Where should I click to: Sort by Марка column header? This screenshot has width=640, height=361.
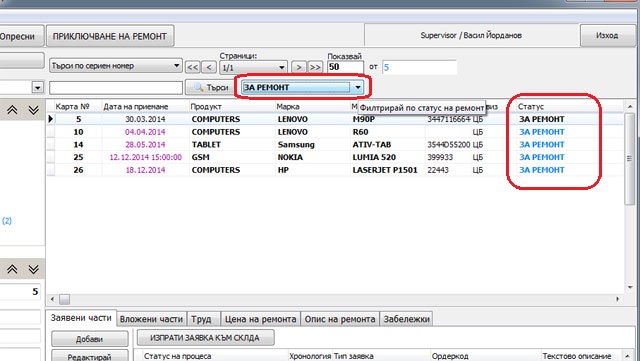pos(288,107)
